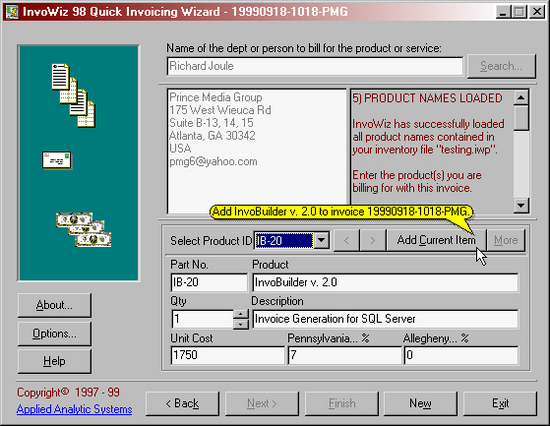
Task: Click the instructions panel scrollbar thumb
Action: (x=521, y=118)
